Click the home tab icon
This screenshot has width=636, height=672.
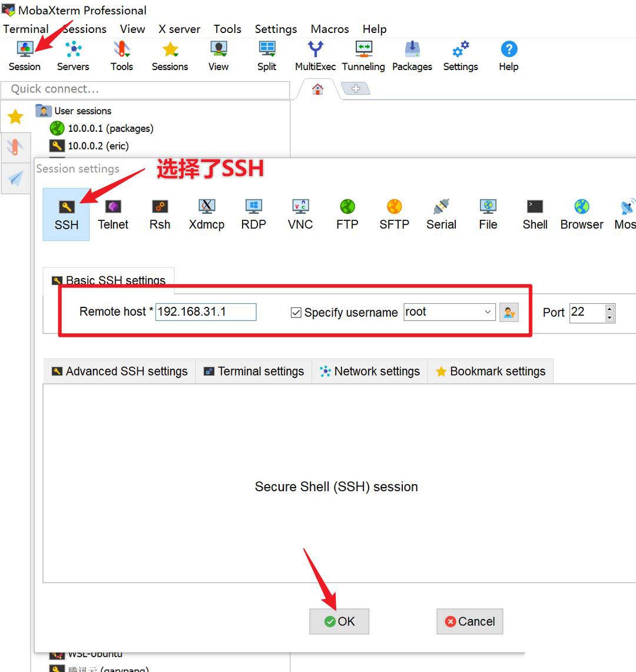click(x=317, y=89)
